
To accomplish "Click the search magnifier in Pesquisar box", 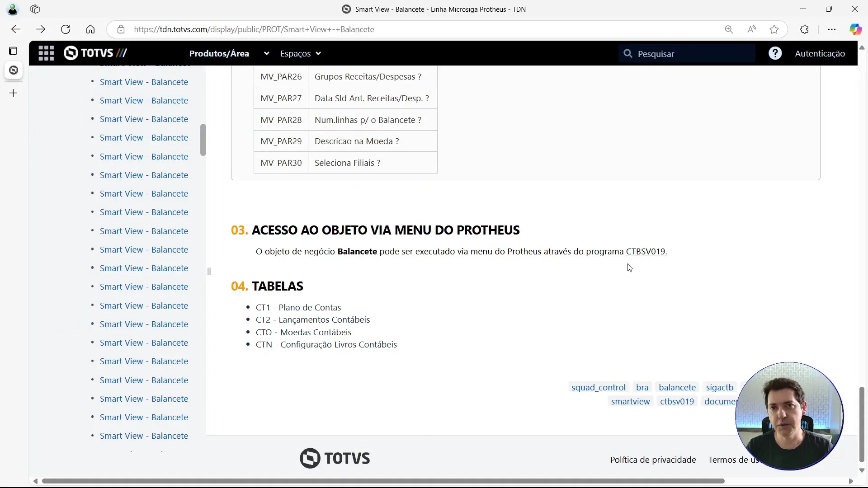I will [628, 53].
